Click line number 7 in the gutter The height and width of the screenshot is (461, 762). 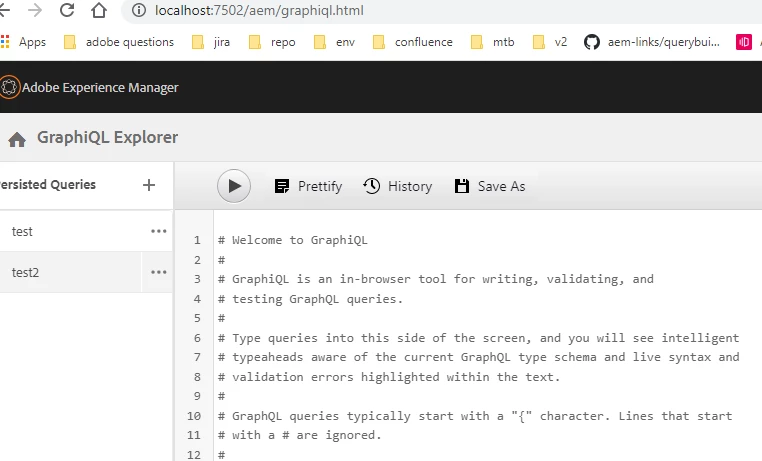(197, 357)
